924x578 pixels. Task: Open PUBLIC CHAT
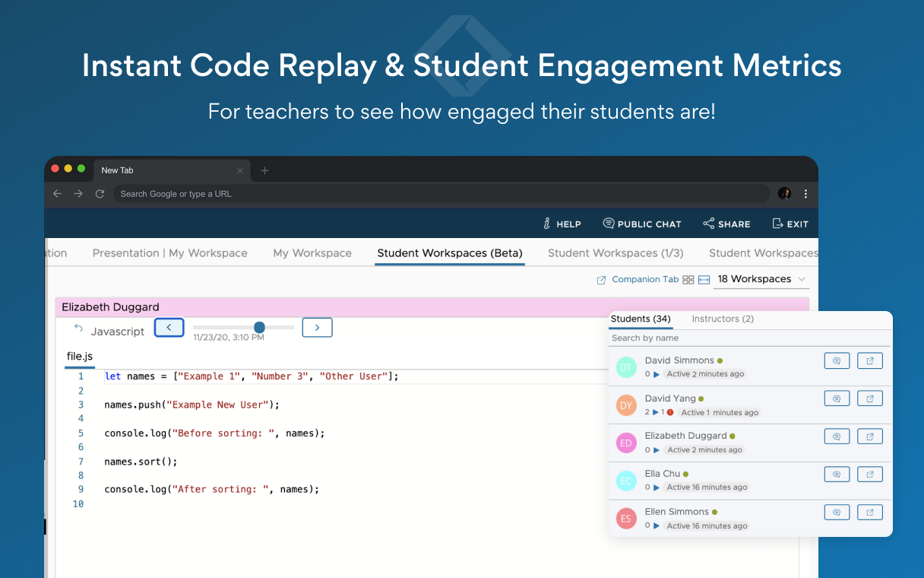(x=642, y=224)
